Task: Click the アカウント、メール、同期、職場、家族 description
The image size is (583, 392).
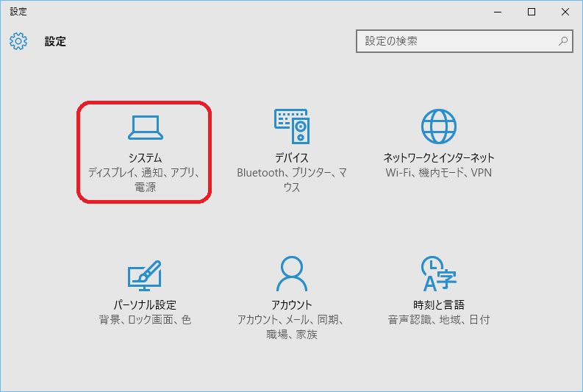Action: tap(290, 327)
